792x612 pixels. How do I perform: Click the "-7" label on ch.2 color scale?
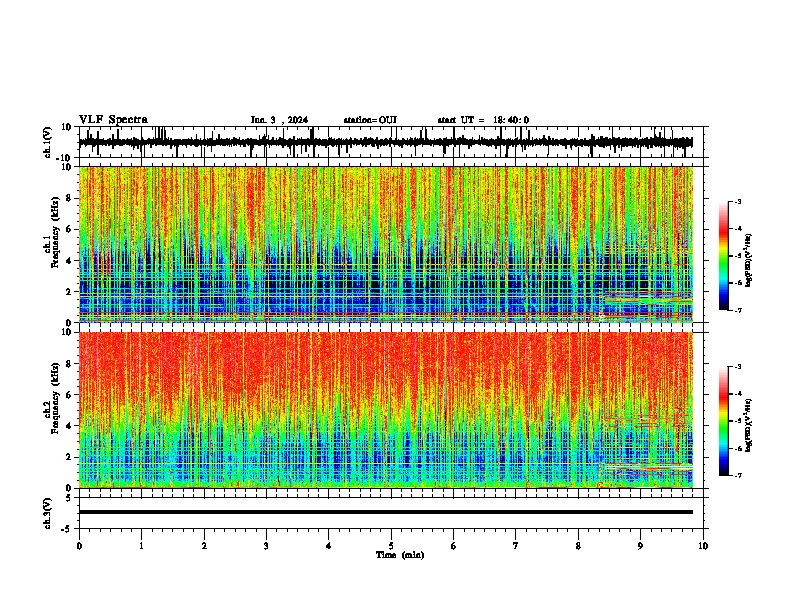pos(738,475)
